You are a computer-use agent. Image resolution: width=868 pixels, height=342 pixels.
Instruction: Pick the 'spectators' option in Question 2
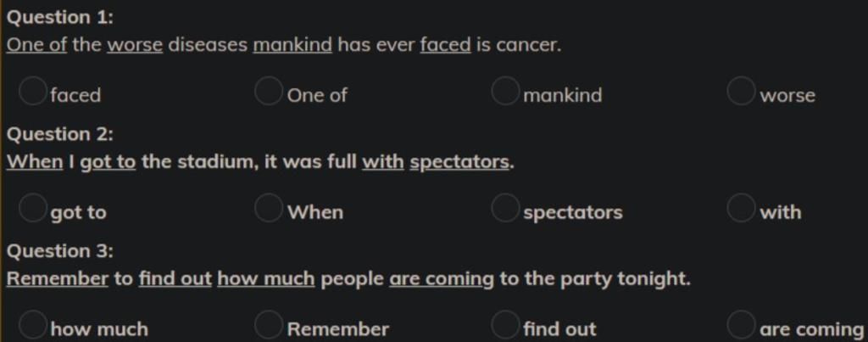pos(505,208)
